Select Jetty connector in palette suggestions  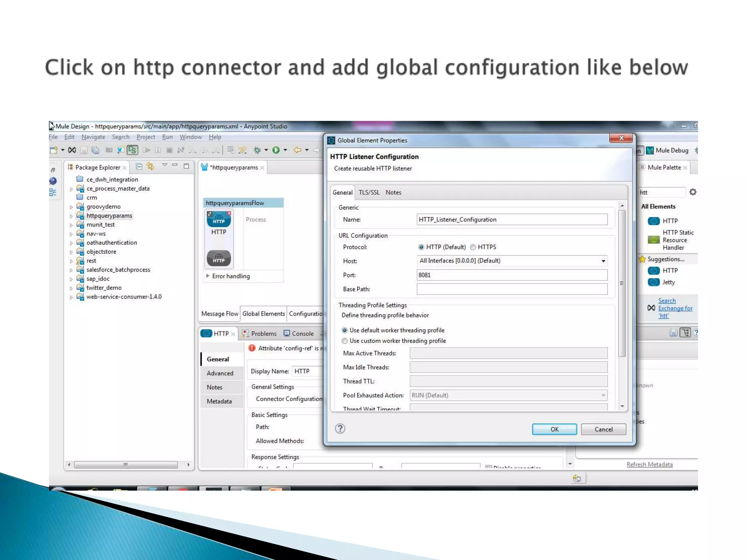[668, 282]
